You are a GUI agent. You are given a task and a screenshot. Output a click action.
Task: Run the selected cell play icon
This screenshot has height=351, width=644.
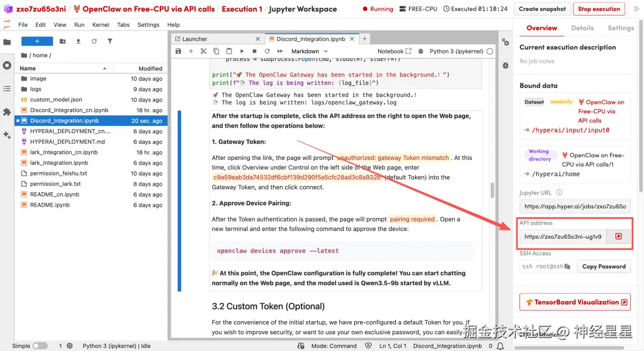[x=242, y=51]
